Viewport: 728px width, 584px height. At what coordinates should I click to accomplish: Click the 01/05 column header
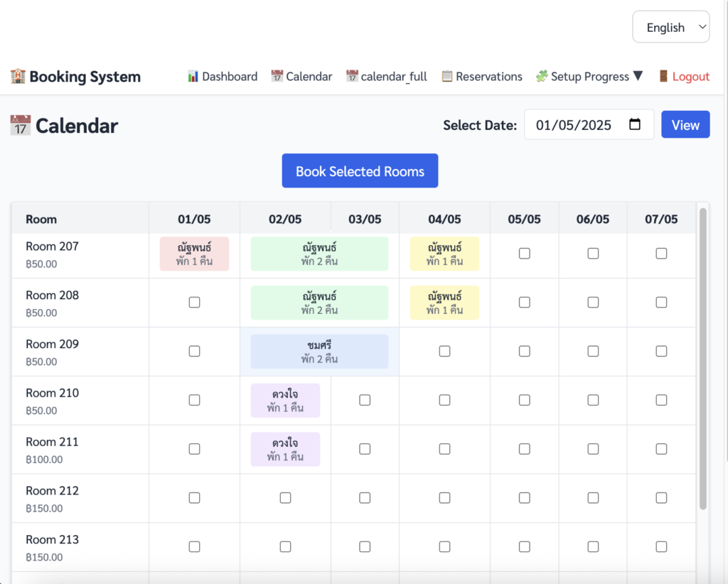coord(194,219)
